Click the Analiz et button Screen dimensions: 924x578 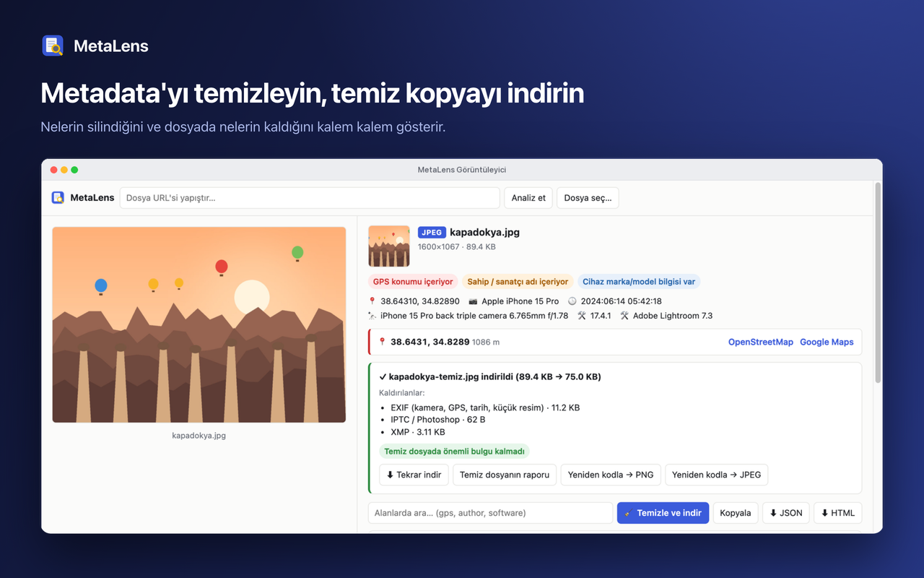(x=528, y=198)
